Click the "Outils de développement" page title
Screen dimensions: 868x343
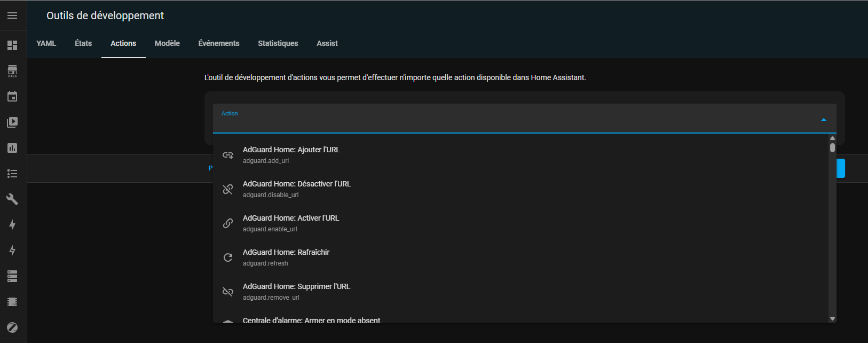tap(105, 15)
